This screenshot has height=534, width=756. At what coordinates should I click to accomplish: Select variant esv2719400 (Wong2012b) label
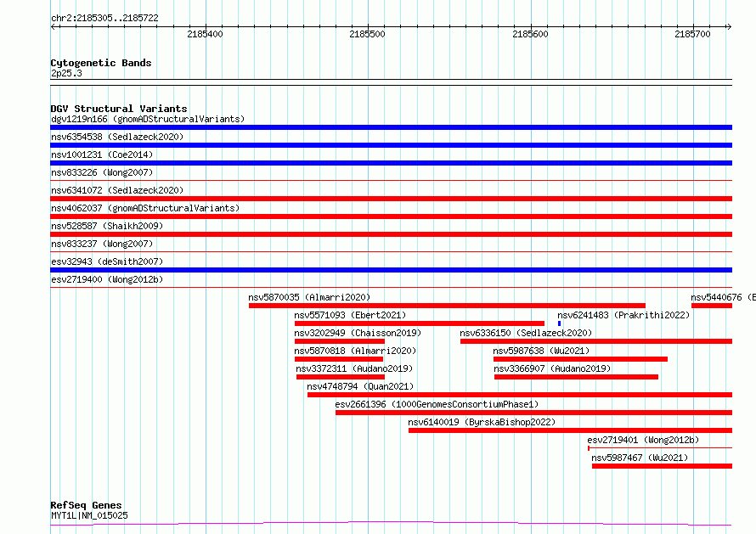coord(107,279)
